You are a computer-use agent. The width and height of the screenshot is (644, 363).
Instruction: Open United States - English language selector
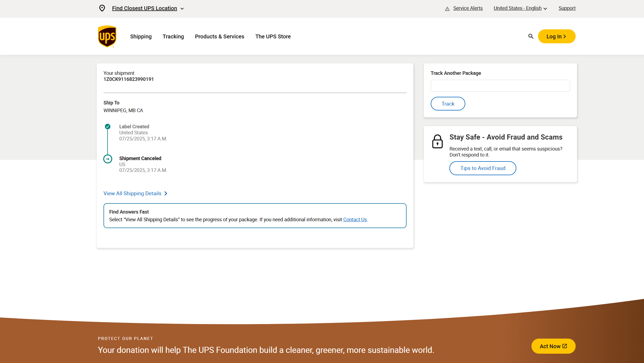click(x=520, y=8)
